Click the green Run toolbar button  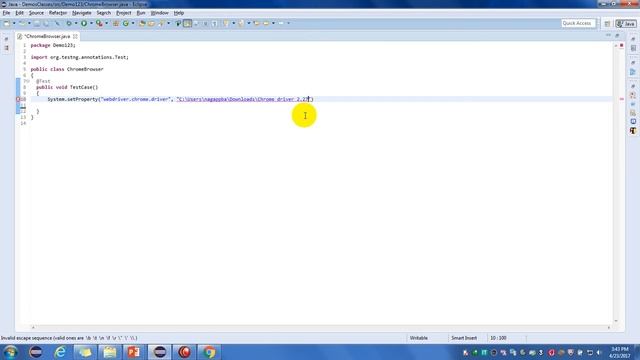pos(84,23)
